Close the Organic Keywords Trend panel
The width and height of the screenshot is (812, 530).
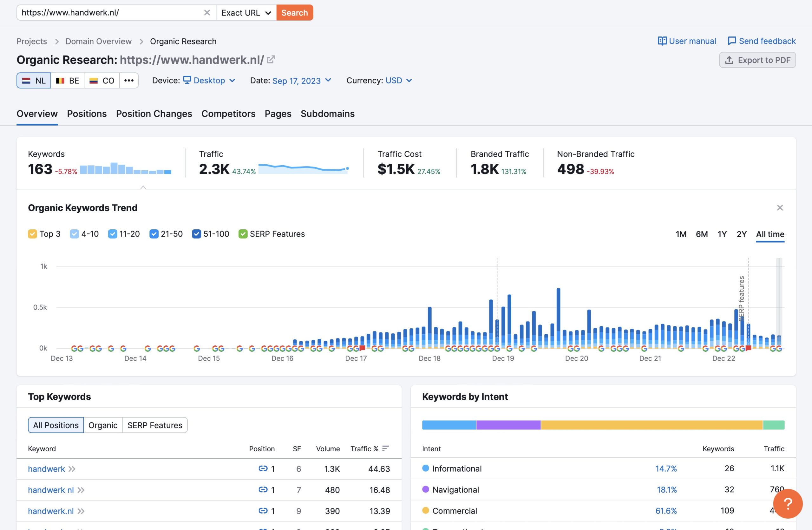point(780,208)
